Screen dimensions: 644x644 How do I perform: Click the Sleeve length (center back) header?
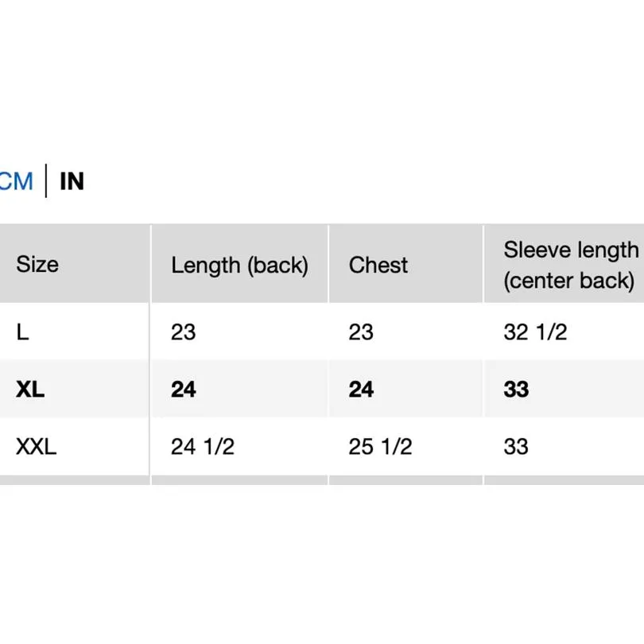[x=570, y=265]
